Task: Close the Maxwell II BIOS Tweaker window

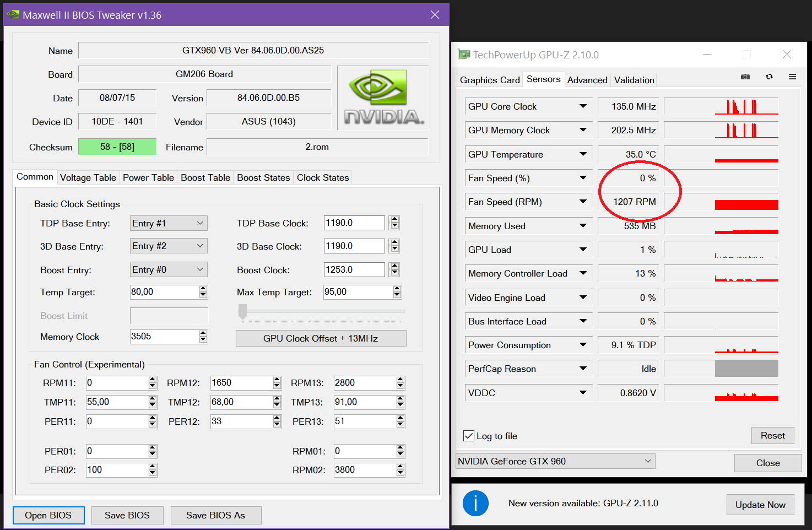Action: pyautogui.click(x=435, y=15)
